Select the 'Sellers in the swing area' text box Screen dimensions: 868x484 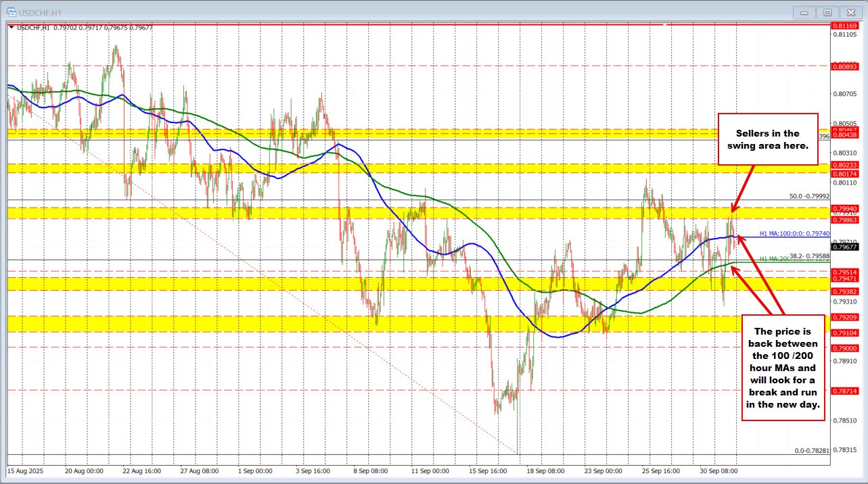tap(767, 139)
